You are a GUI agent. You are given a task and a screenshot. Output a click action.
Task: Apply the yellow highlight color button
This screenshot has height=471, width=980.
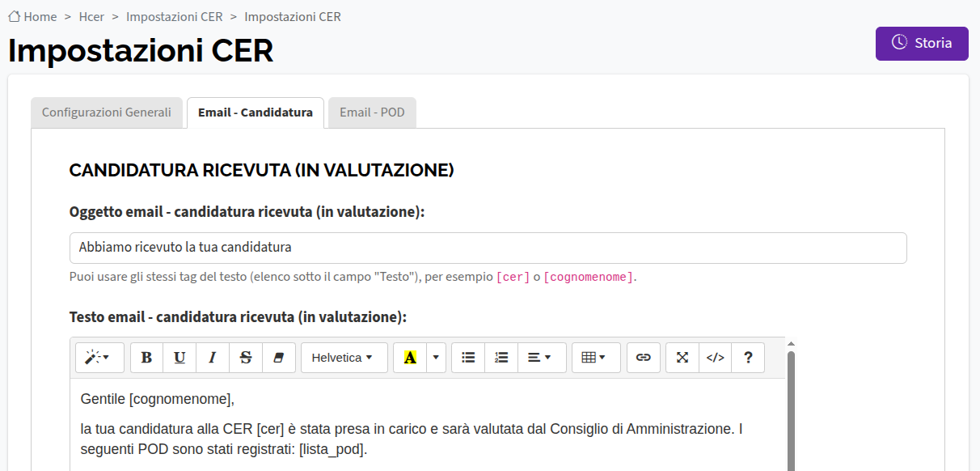point(410,358)
